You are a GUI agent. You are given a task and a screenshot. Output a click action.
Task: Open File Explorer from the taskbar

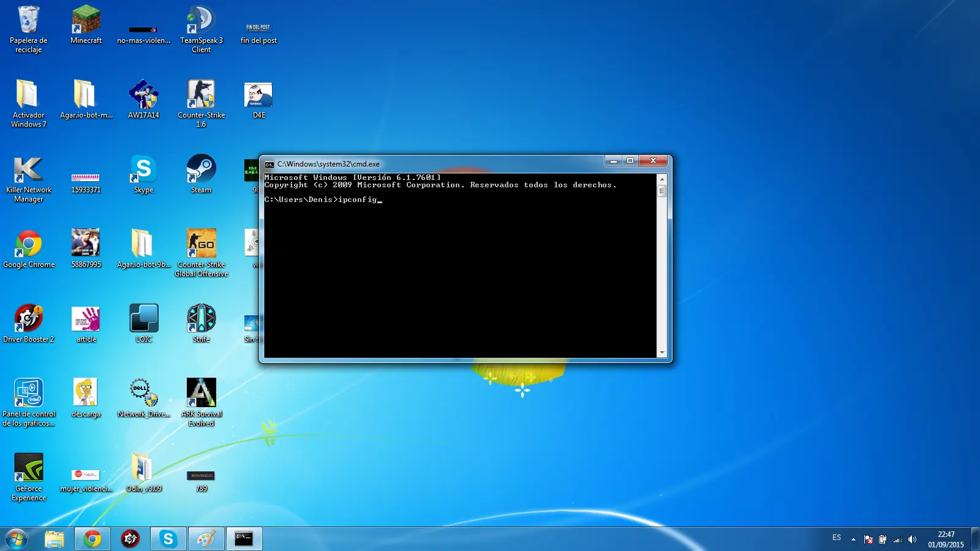54,539
